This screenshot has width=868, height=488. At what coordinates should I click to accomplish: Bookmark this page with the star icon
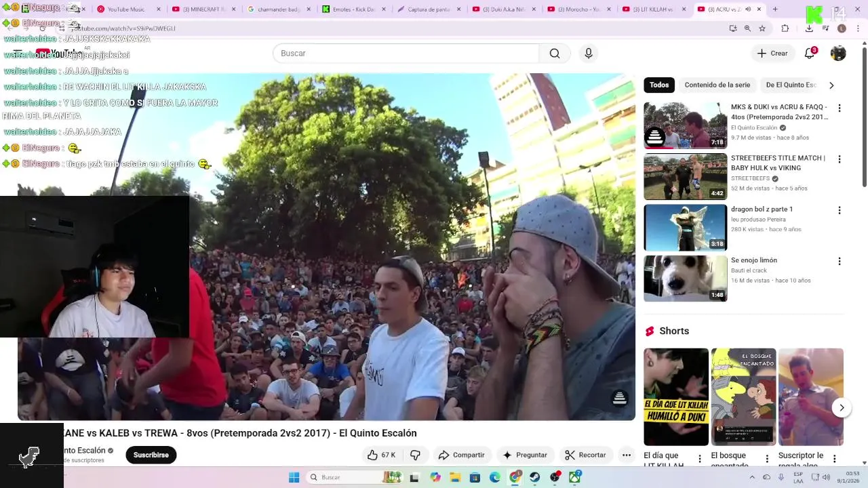point(762,28)
